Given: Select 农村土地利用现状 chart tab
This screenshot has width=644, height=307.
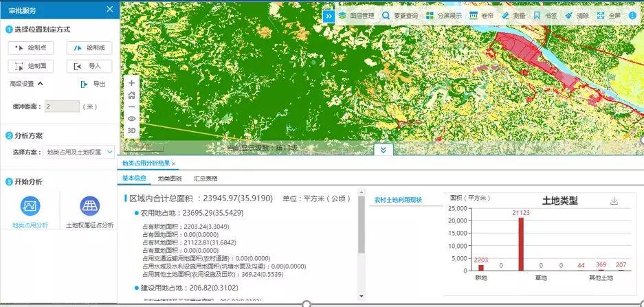Looking at the screenshot, I should (x=398, y=200).
